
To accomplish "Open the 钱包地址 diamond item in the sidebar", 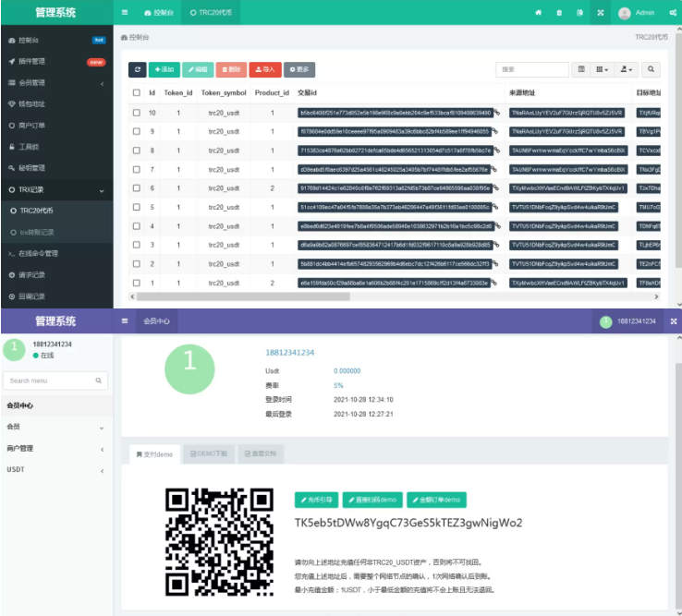I will pyautogui.click(x=56, y=104).
